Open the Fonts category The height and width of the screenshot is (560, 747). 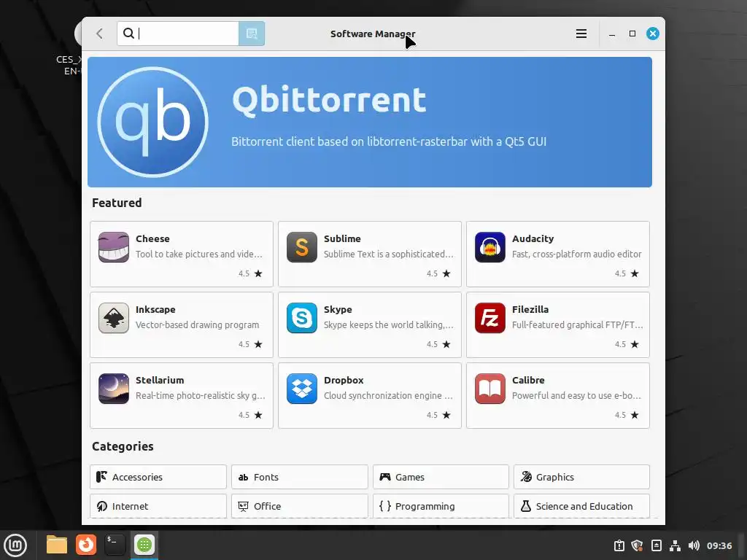300,477
